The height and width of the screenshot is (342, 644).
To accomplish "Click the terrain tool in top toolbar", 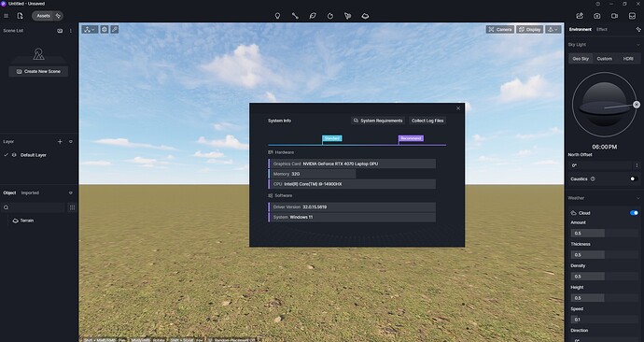I will (x=365, y=16).
